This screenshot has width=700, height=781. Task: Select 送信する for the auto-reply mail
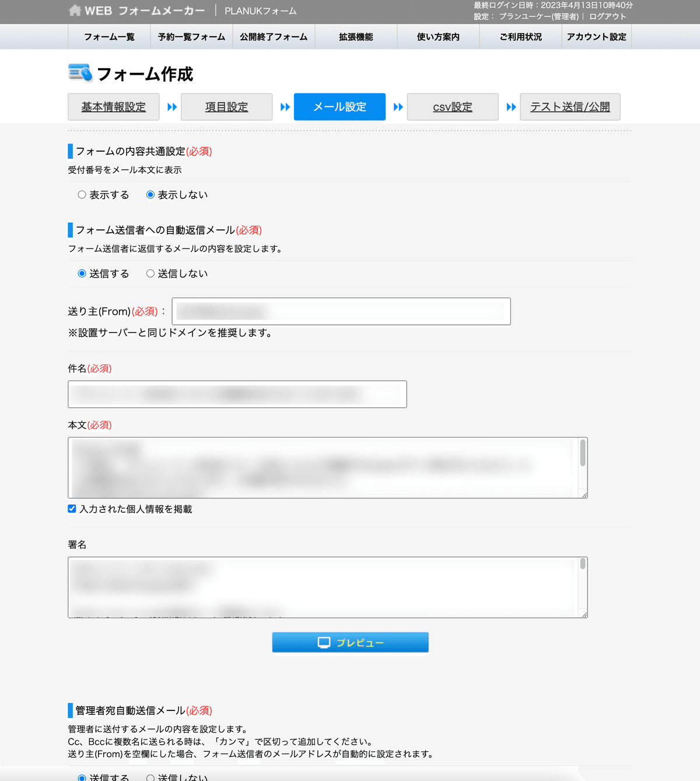click(82, 274)
